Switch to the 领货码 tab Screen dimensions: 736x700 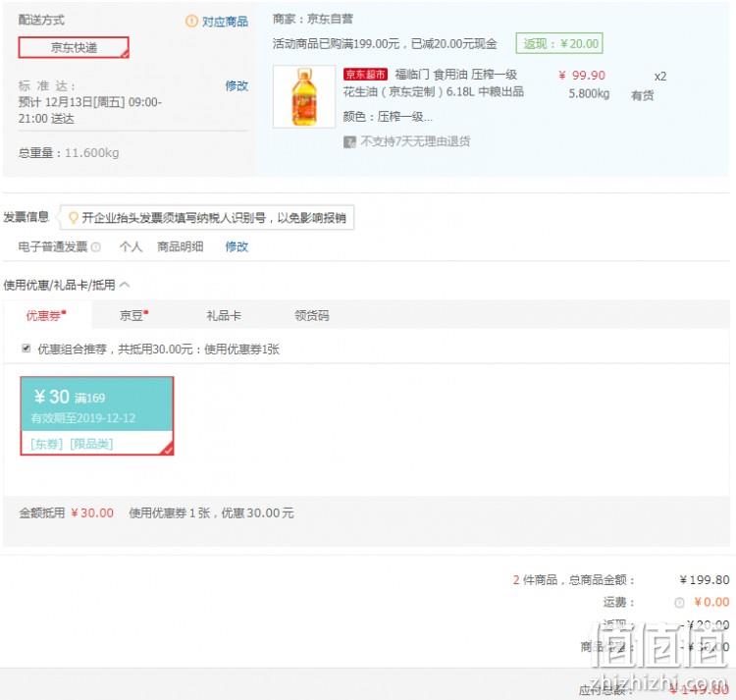tap(312, 315)
